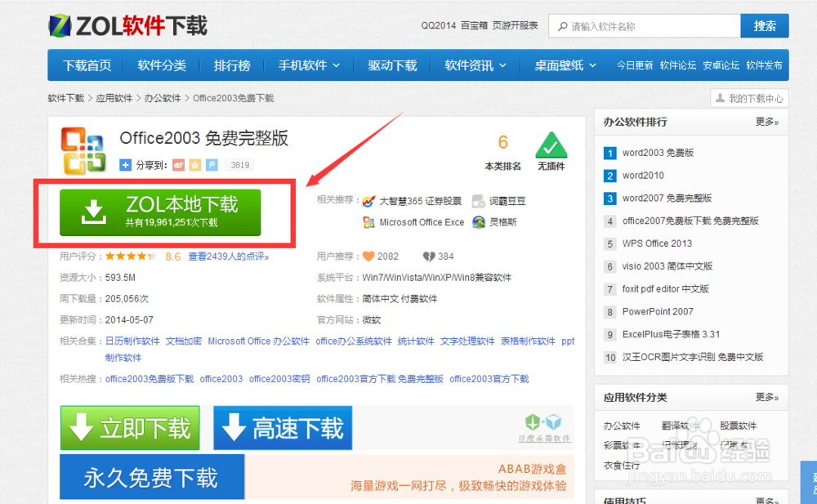Open office2003免费版下载 hot link
This screenshot has height=504, width=817.
click(x=150, y=379)
